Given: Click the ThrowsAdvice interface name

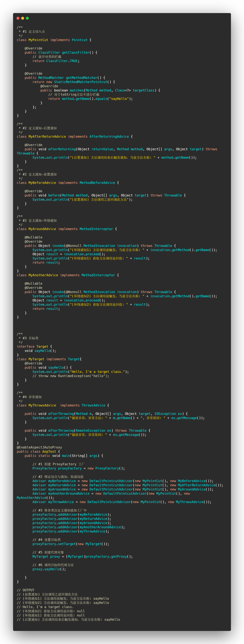Looking at the screenshot, I should pos(93,405).
